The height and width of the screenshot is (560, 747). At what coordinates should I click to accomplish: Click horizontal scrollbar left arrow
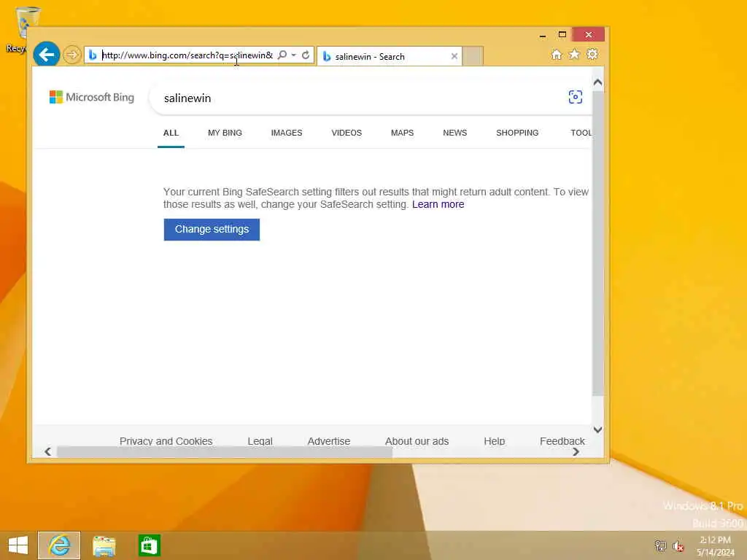[x=47, y=451]
